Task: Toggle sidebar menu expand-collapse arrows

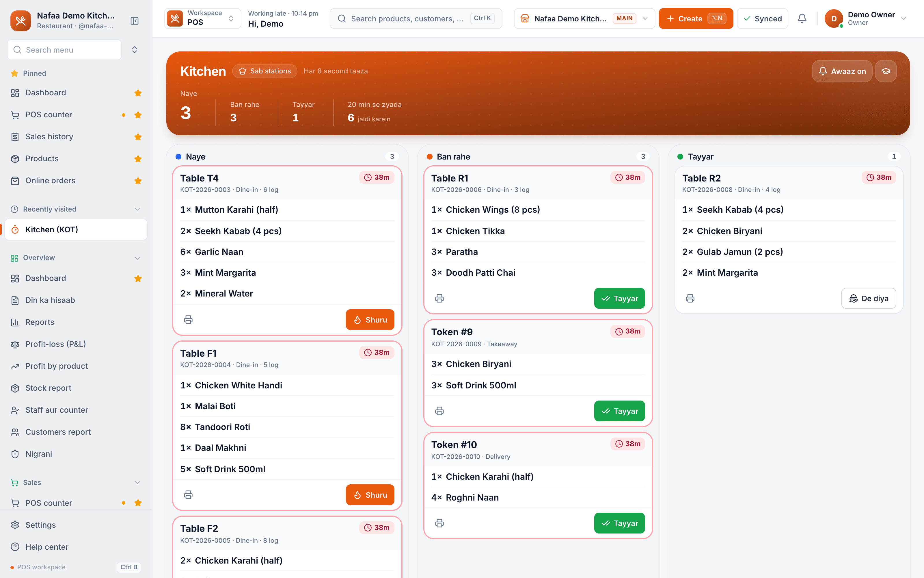Action: [134, 50]
